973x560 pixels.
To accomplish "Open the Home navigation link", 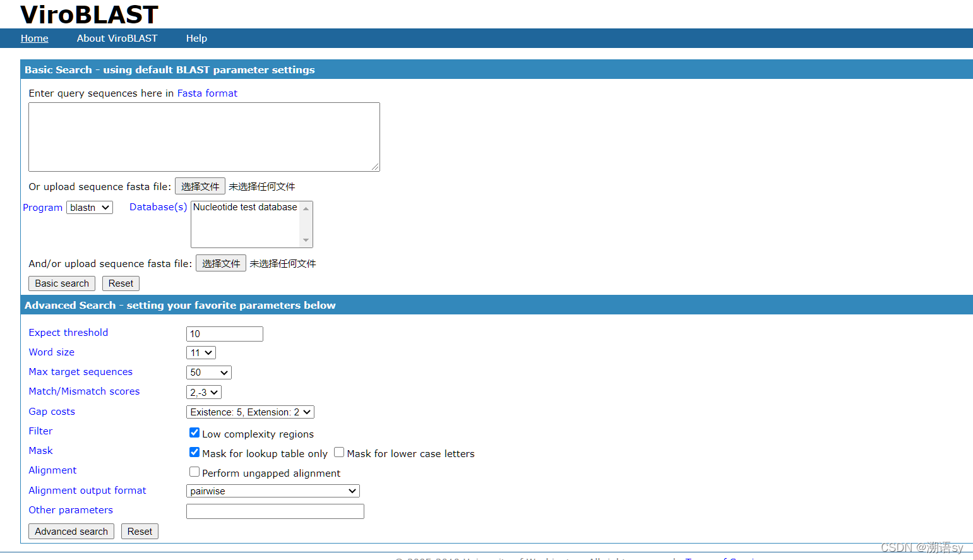I will coord(34,39).
